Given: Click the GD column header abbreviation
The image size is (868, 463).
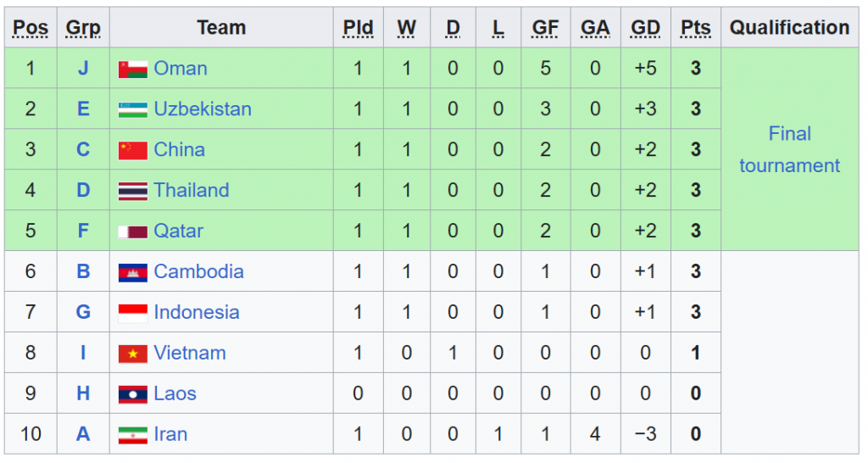Looking at the screenshot, I should pyautogui.click(x=645, y=28).
